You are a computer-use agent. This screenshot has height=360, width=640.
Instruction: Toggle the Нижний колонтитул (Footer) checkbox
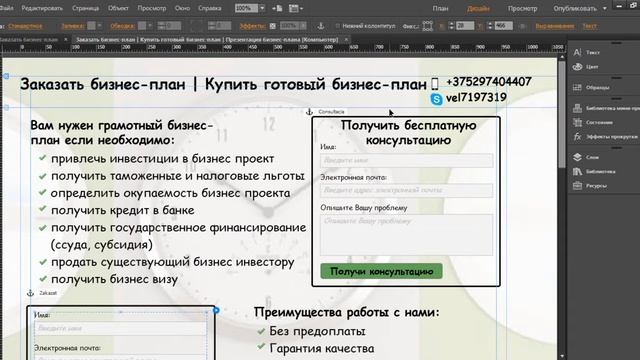(x=338, y=26)
